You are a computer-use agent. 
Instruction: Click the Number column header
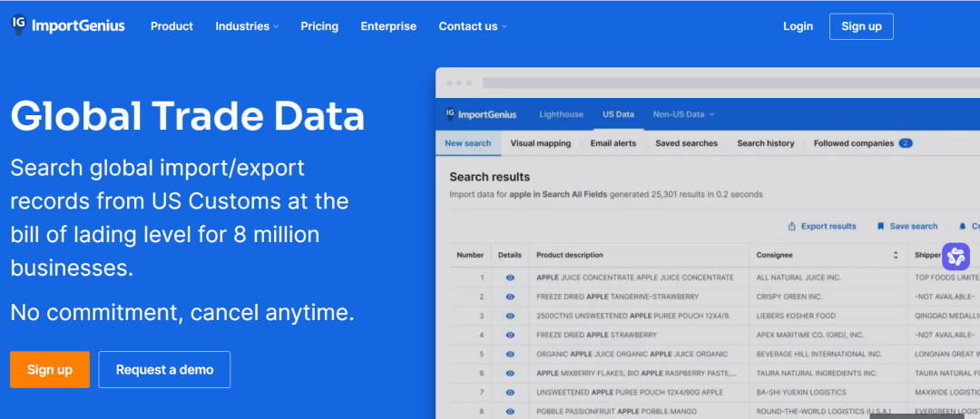[470, 255]
